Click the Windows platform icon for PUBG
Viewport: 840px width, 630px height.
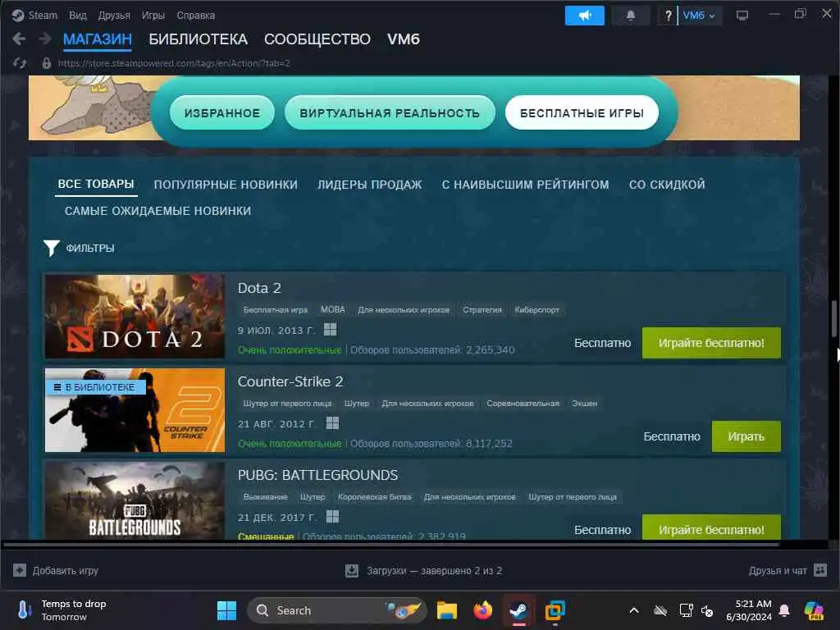tap(332, 517)
